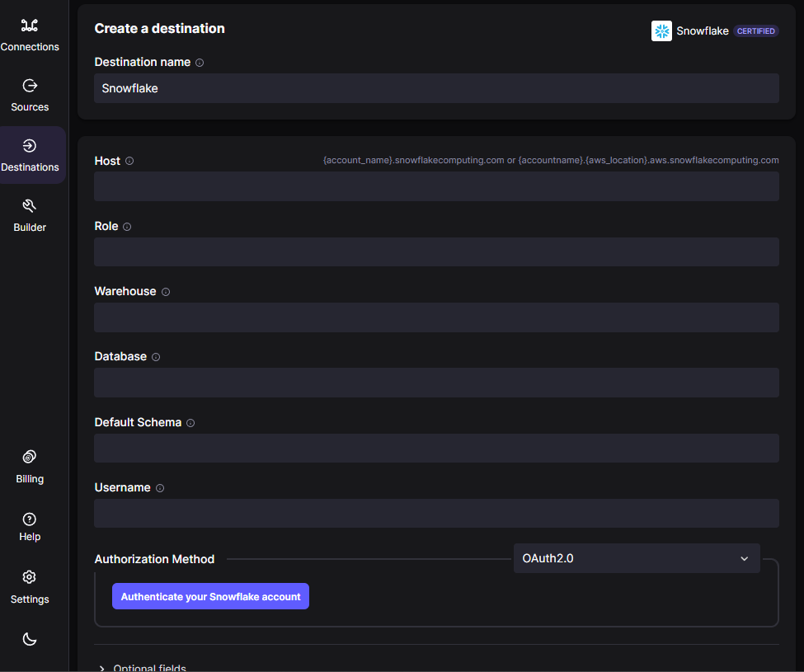The height and width of the screenshot is (672, 804).
Task: Open the Builder wrench icon
Action: pyautogui.click(x=29, y=205)
